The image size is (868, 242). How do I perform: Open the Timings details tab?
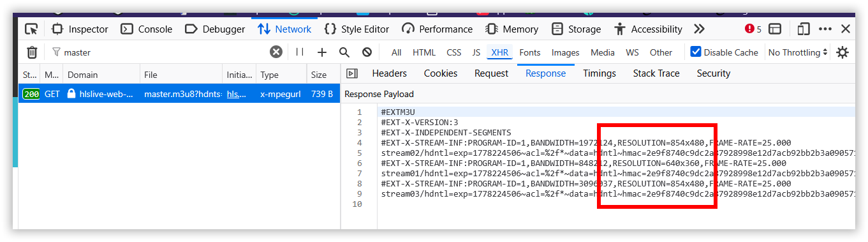pyautogui.click(x=600, y=73)
